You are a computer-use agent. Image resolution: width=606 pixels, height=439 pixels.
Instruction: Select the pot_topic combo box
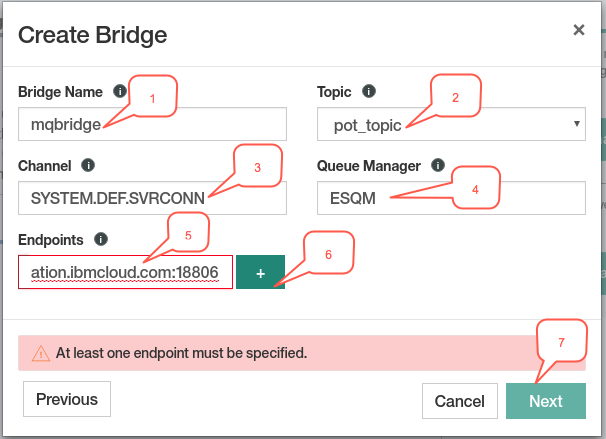coord(451,124)
